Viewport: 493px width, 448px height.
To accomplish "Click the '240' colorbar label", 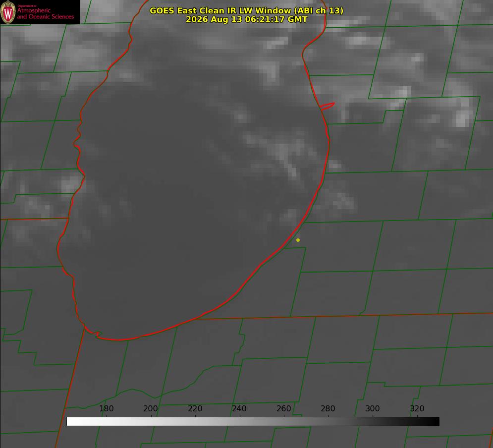I will (239, 408).
